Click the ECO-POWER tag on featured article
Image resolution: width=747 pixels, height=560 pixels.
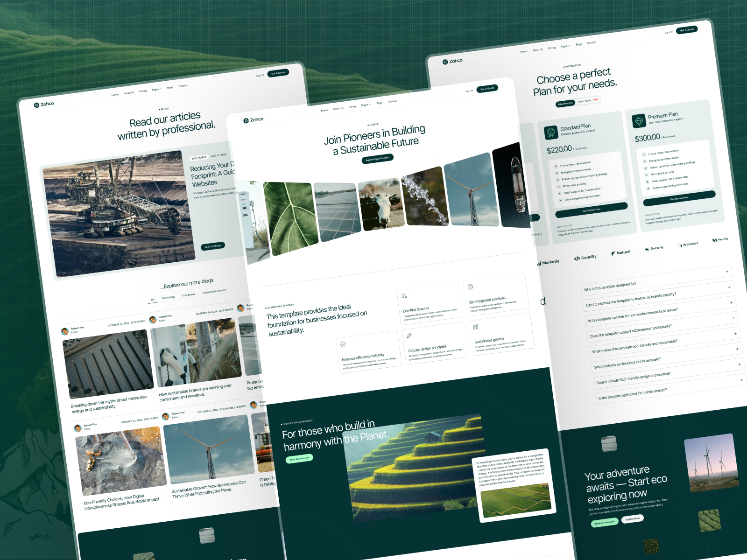199,158
